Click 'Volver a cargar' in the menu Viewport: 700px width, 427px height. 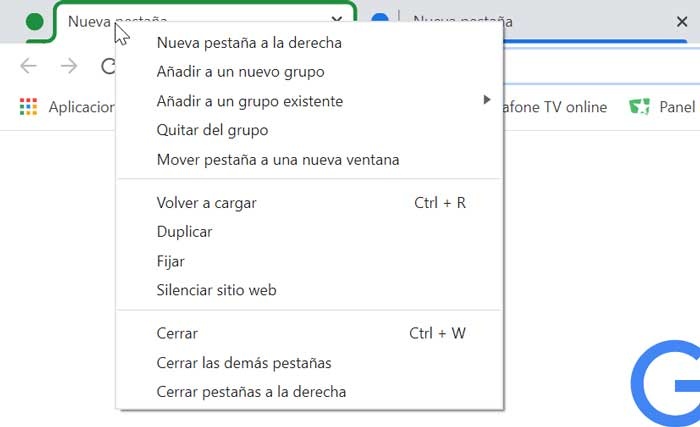(x=207, y=203)
